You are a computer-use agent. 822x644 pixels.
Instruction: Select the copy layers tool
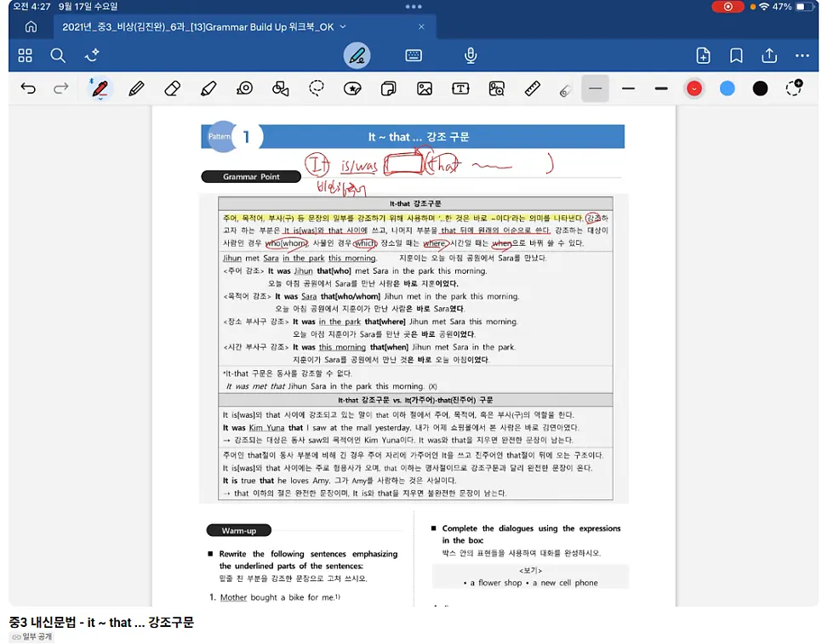[388, 88]
